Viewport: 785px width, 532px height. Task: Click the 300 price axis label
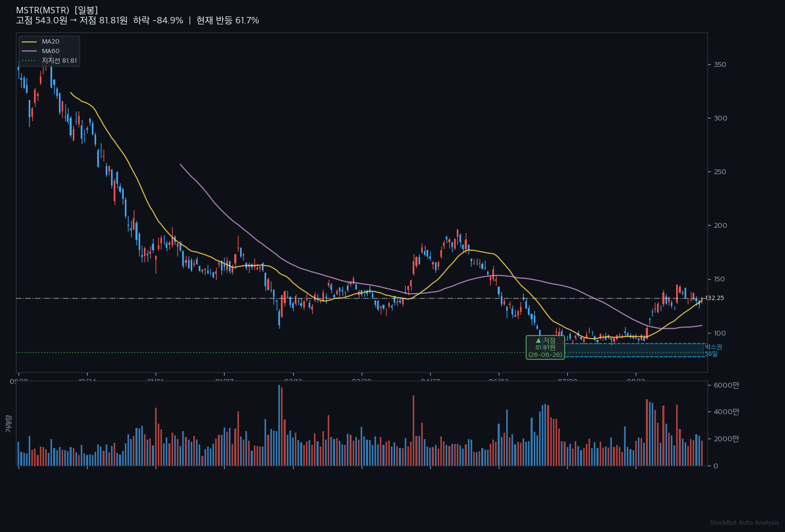720,118
